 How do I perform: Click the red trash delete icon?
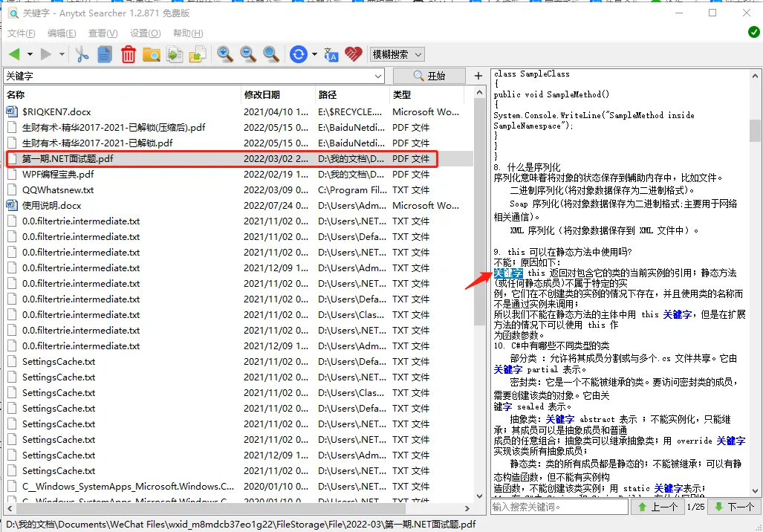[129, 54]
